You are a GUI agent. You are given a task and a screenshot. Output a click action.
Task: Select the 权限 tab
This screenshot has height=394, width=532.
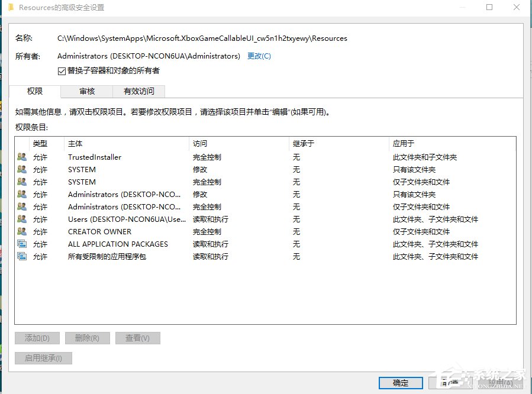pos(35,91)
